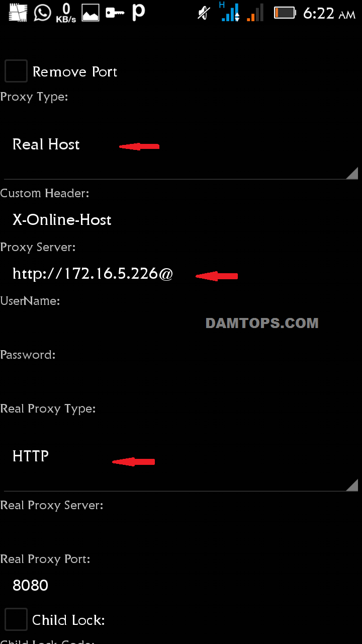Image resolution: width=362 pixels, height=644 pixels.
Task: Tap the H mobile signal bars icon
Action: point(230,12)
